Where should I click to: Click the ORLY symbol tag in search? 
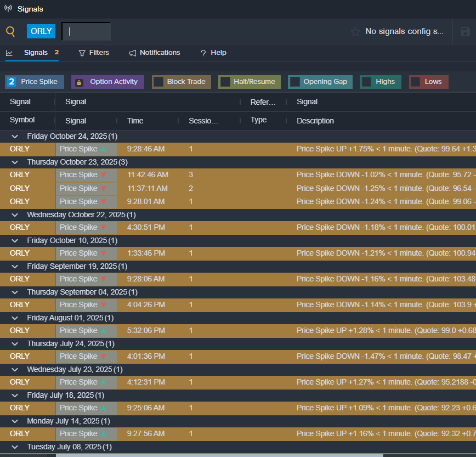click(x=41, y=31)
